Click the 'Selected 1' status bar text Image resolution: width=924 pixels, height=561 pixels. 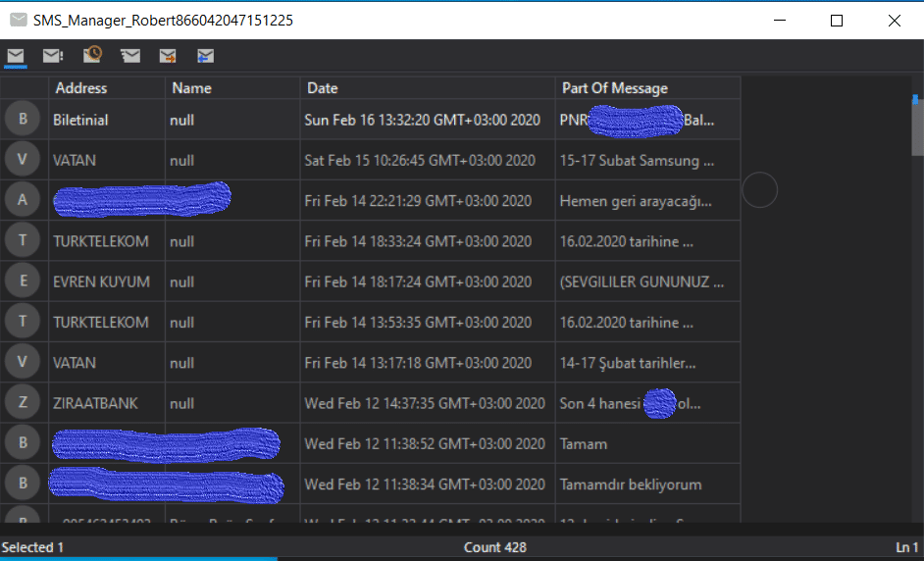click(33, 547)
